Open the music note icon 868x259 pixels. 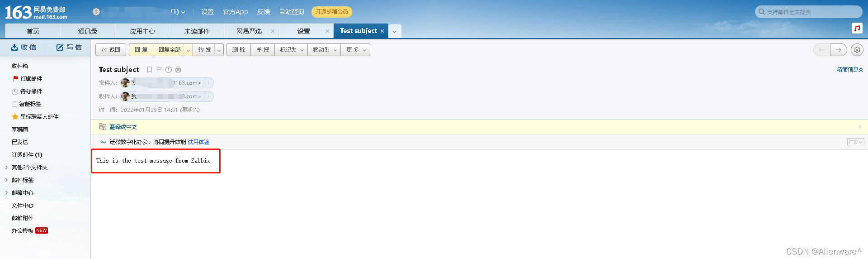857,28
